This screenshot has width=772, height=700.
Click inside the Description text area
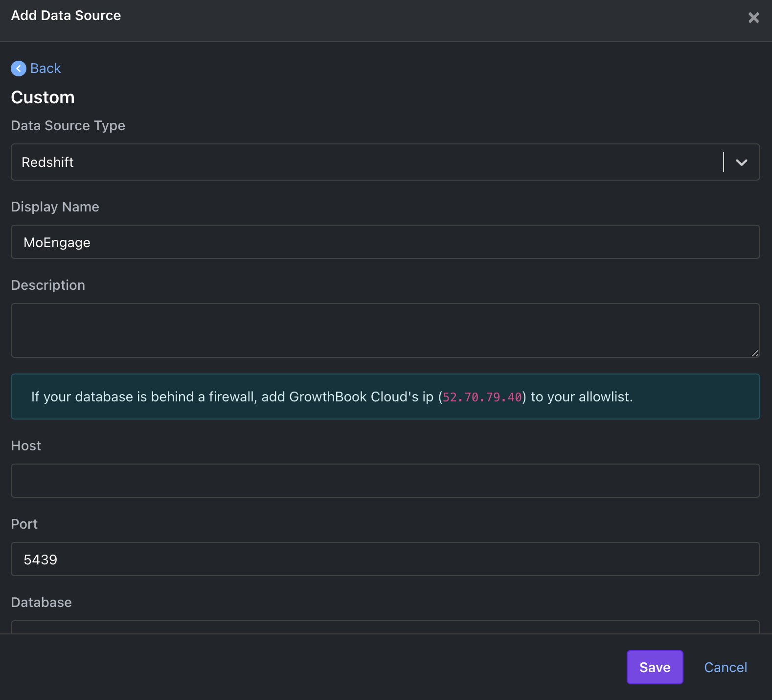tap(385, 330)
